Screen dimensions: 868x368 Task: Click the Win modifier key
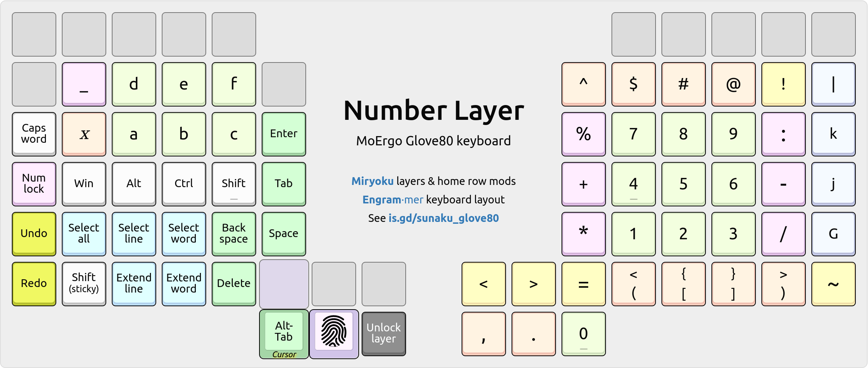pyautogui.click(x=84, y=184)
